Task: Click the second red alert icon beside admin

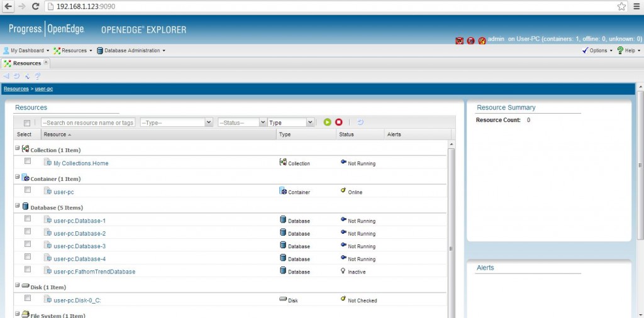Action: [x=470, y=41]
